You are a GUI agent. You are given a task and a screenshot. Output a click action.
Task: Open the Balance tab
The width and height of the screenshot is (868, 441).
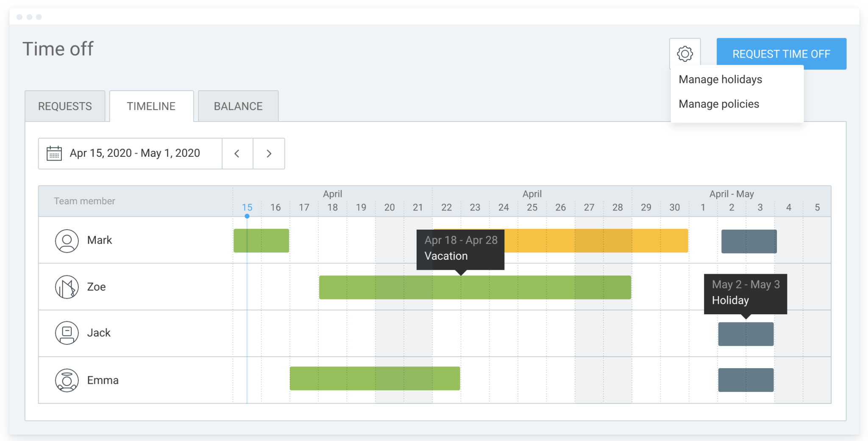click(x=238, y=106)
